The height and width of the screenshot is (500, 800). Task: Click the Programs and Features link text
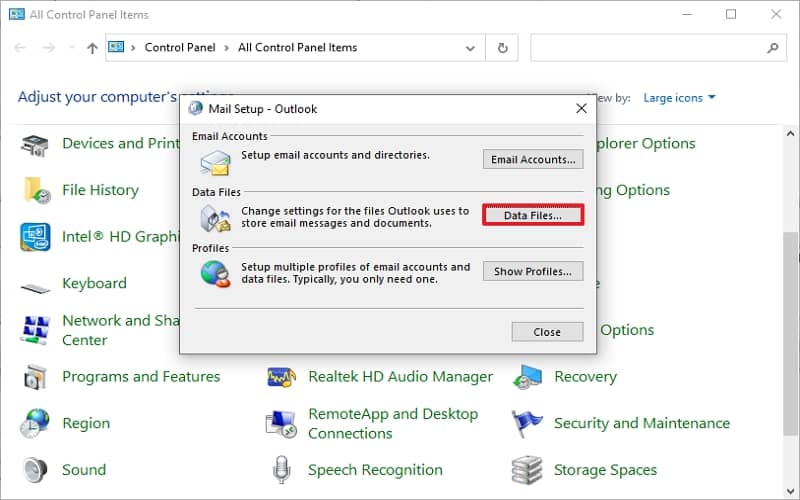click(141, 377)
